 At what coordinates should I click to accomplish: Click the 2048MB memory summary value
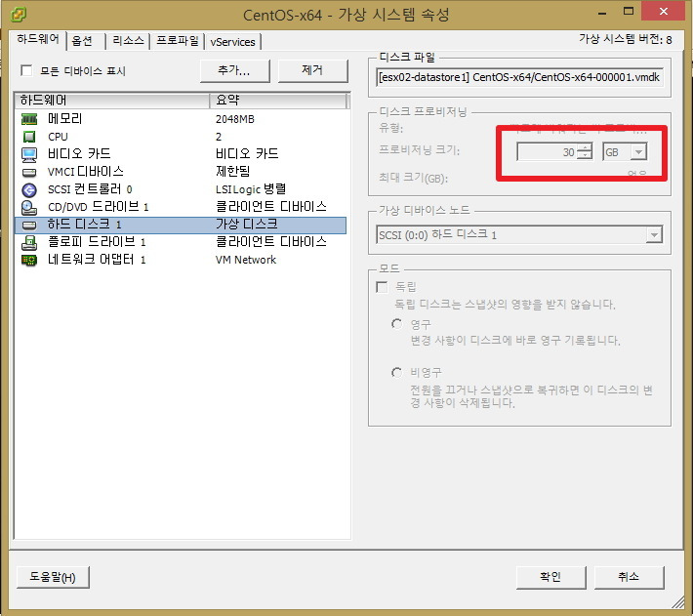tap(235, 119)
